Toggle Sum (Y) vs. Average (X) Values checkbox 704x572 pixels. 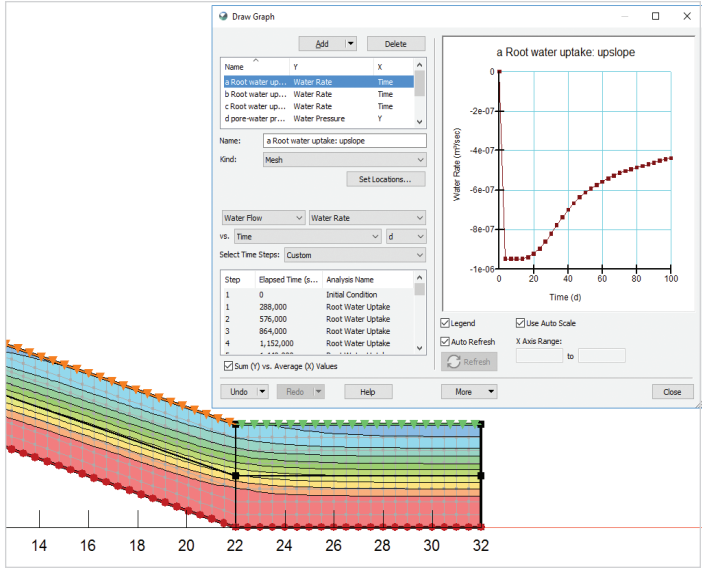tap(228, 367)
